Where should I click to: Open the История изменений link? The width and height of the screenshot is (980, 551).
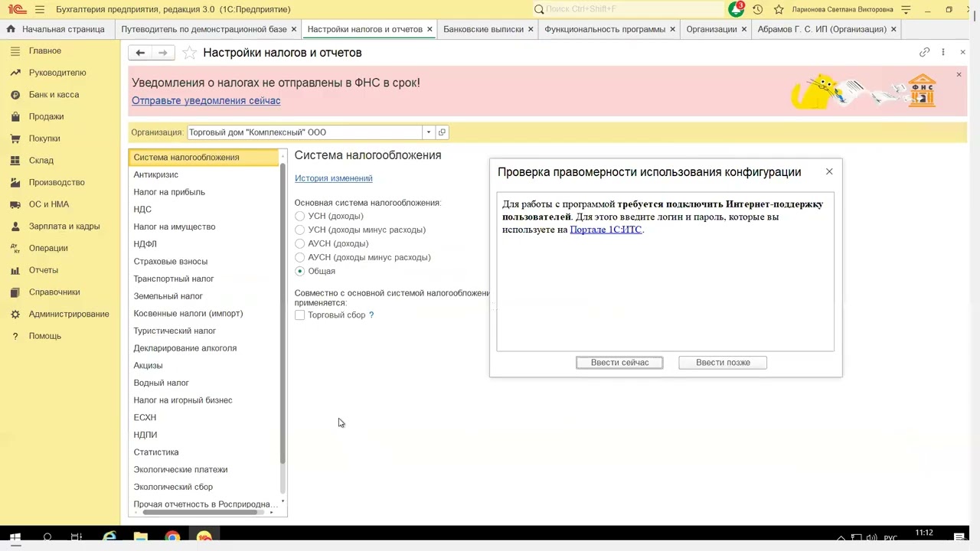[334, 178]
